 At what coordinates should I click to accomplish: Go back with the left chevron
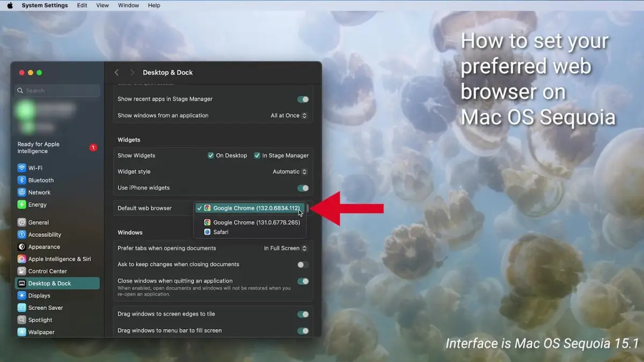(117, 72)
